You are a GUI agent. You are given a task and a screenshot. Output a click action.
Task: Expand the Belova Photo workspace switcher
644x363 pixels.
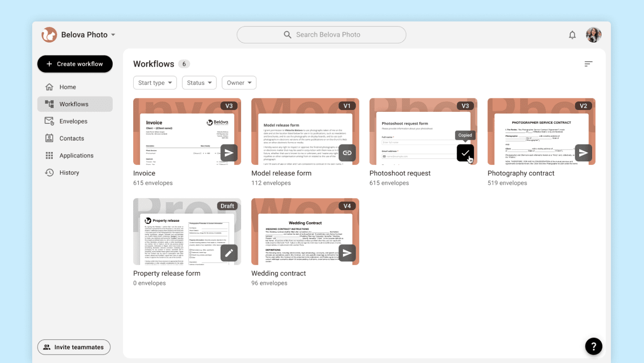click(79, 35)
